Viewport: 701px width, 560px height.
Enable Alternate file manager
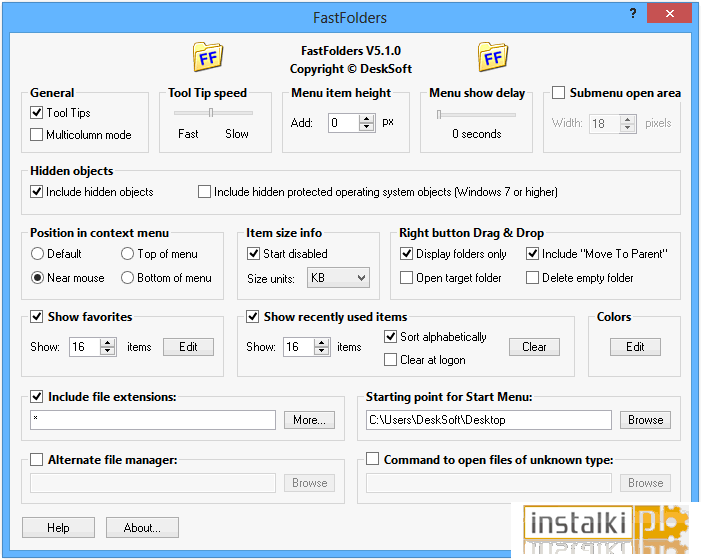tap(36, 460)
